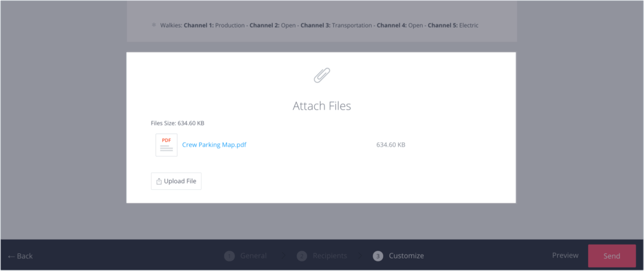Click the back arrow icon

[11, 256]
